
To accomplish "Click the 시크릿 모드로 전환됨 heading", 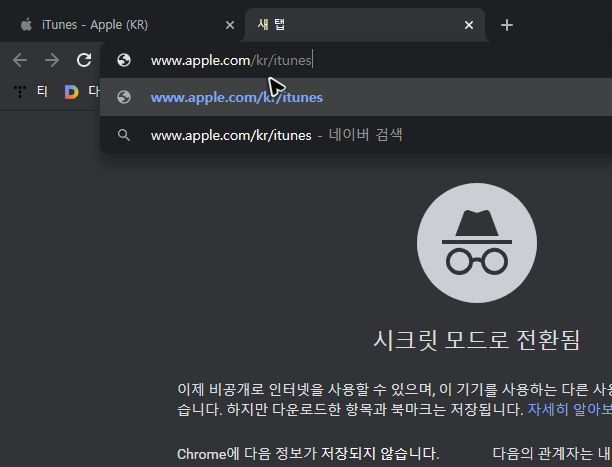I will (x=477, y=340).
